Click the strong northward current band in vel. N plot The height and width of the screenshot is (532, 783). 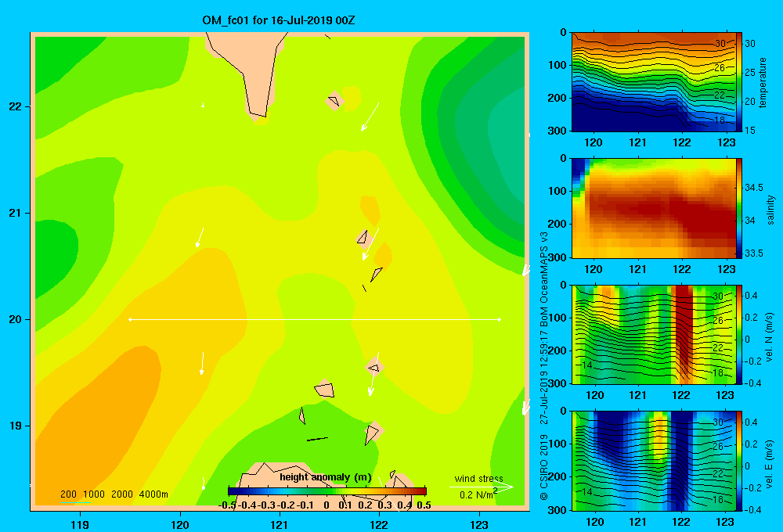tap(683, 334)
